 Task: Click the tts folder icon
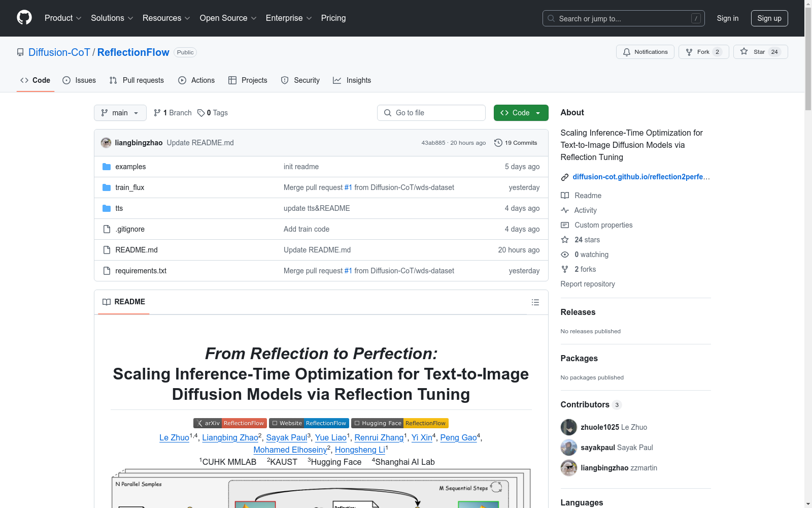coord(107,208)
